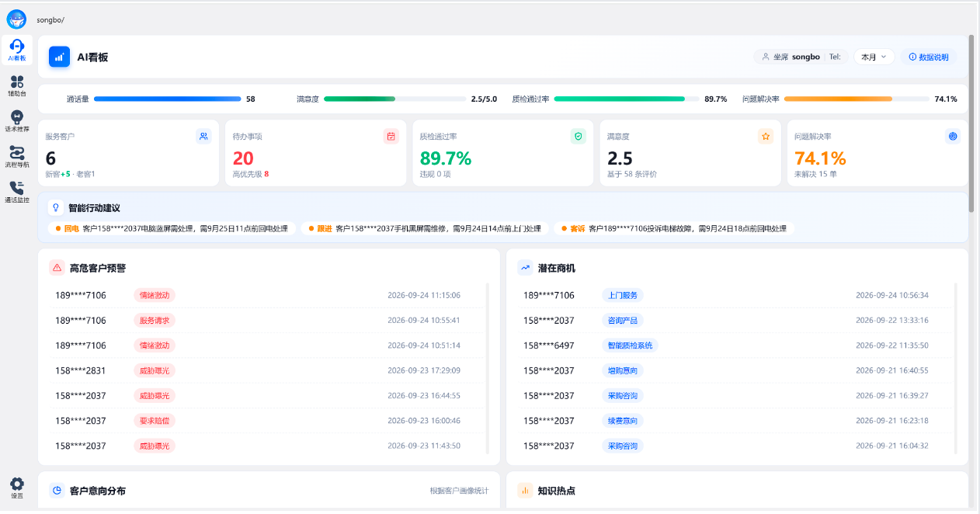Click the user icon in 坐席 songbo badge
The image size is (980, 514).
pyautogui.click(x=766, y=57)
